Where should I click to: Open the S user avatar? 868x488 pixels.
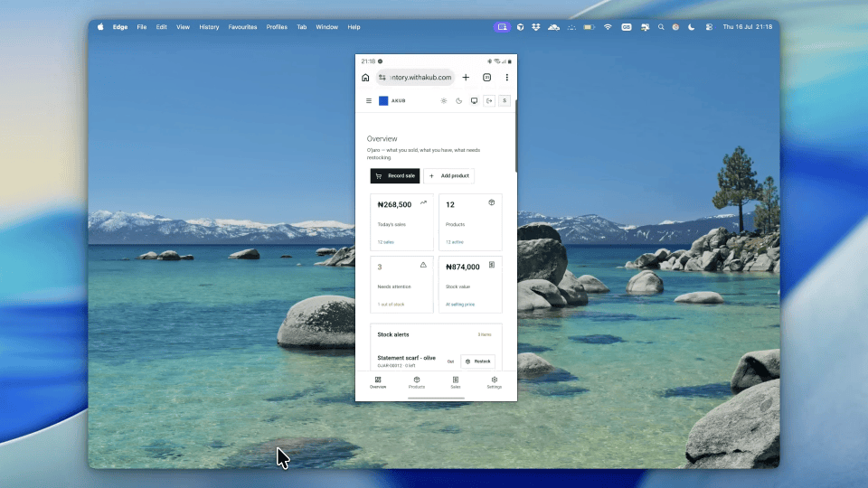[505, 100]
